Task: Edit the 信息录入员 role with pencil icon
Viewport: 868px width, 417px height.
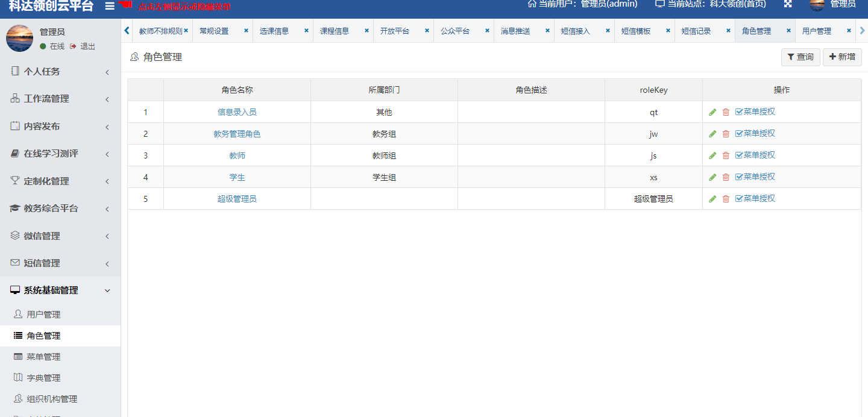Action: [x=712, y=112]
